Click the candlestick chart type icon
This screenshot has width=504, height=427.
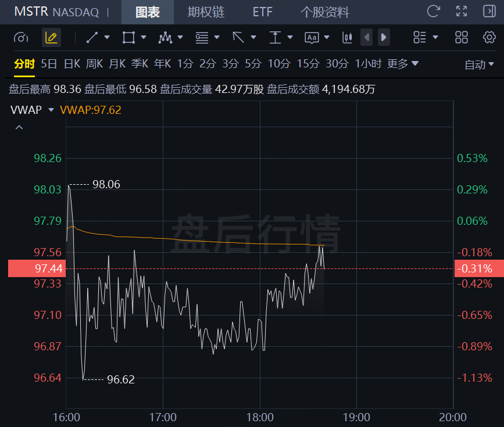347,38
